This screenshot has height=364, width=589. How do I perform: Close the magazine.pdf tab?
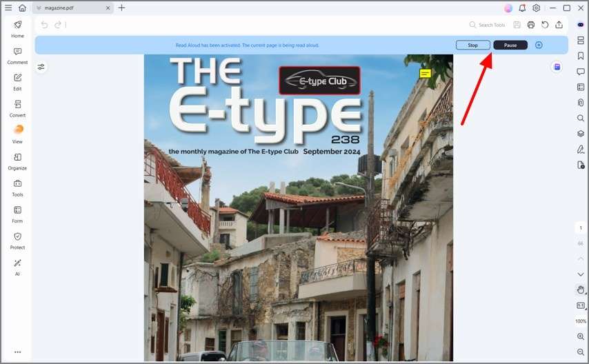(108, 8)
